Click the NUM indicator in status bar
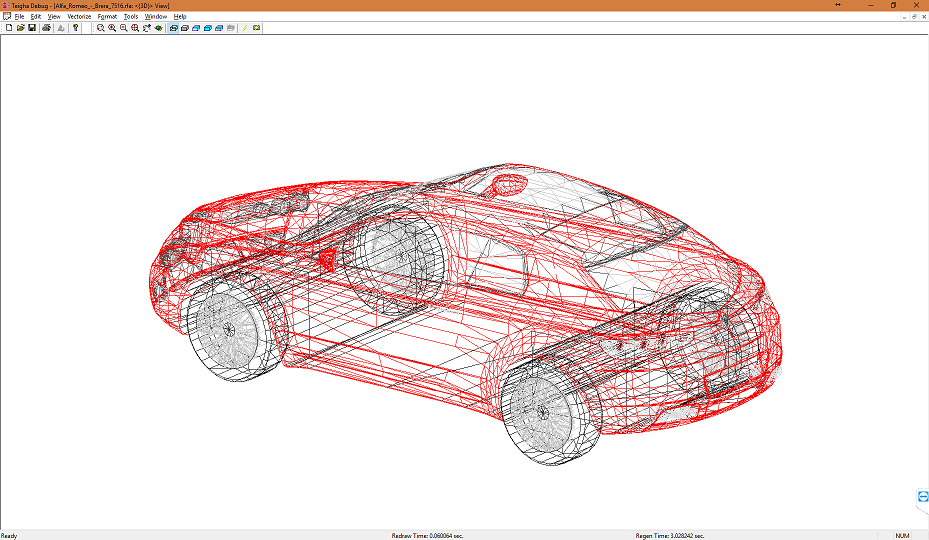Screen dimensions: 929x540 coord(902,535)
